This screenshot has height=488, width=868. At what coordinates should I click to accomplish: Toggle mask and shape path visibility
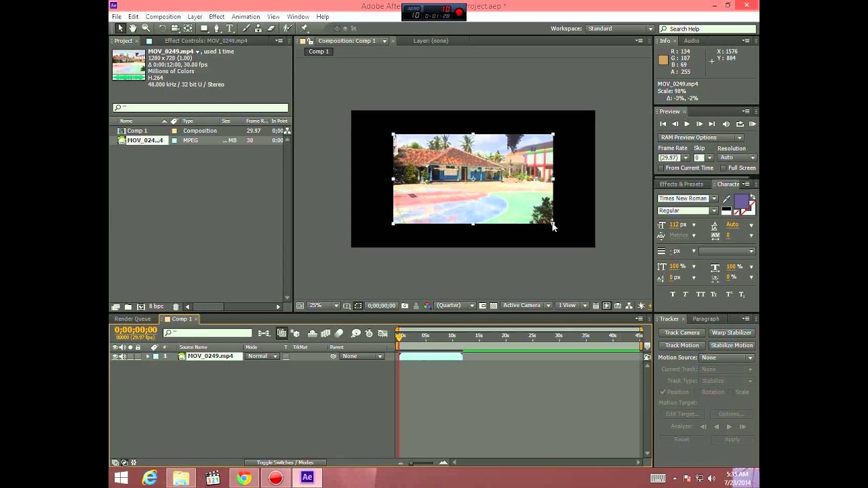[358, 306]
